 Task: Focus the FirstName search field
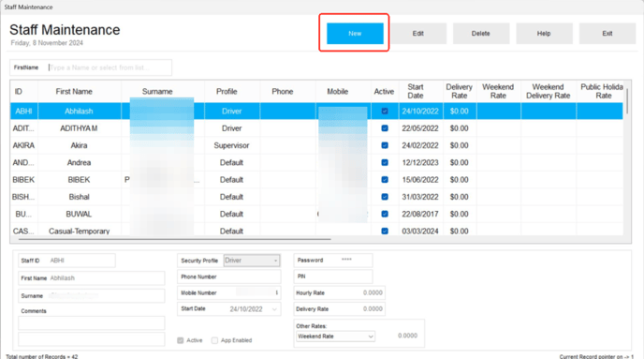[91, 67]
